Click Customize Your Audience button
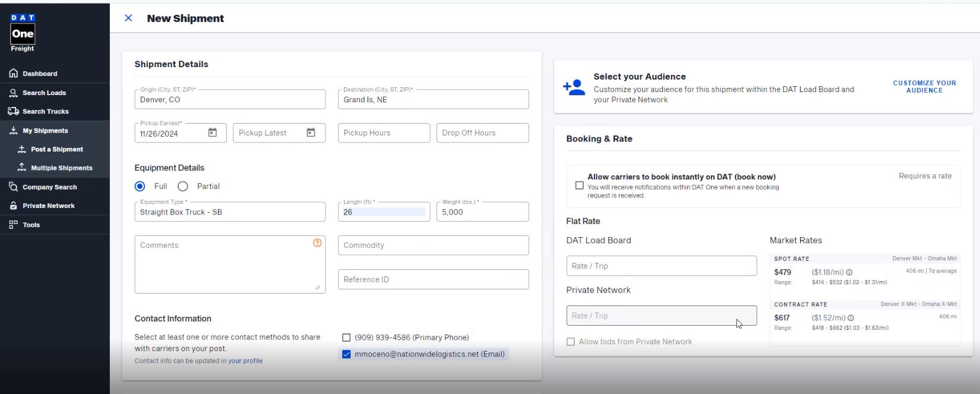The height and width of the screenshot is (394, 980). 924,87
